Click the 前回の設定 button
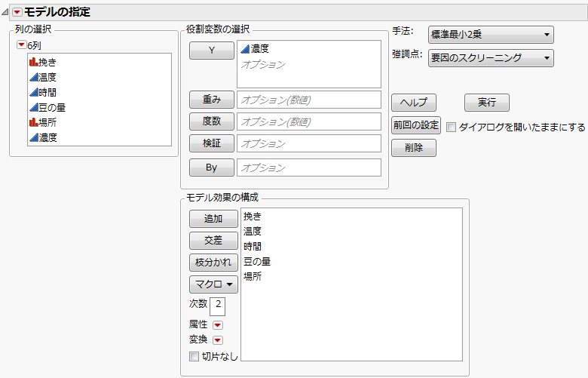588x378 pixels. (416, 125)
